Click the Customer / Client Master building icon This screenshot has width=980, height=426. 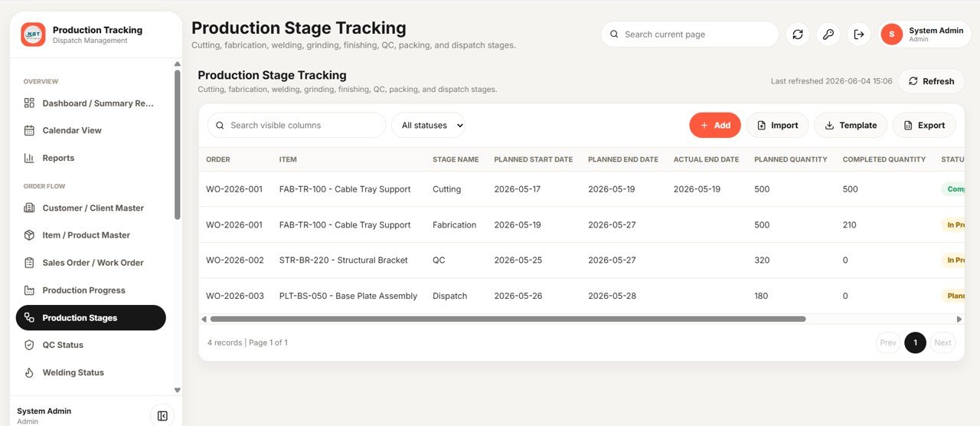29,208
